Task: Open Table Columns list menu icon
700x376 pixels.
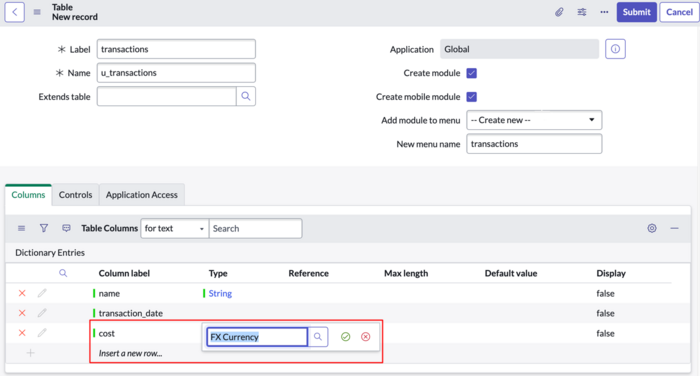Action: pyautogui.click(x=21, y=228)
